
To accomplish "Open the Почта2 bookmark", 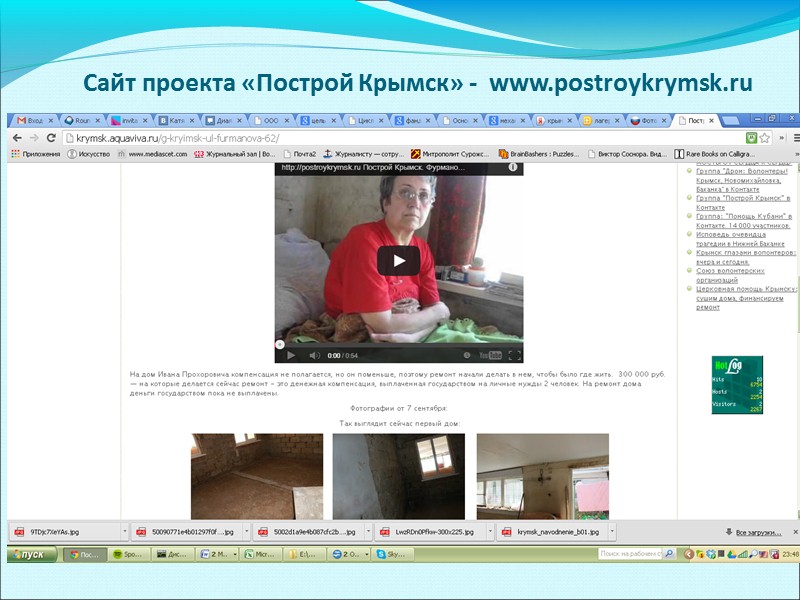I will 299,154.
